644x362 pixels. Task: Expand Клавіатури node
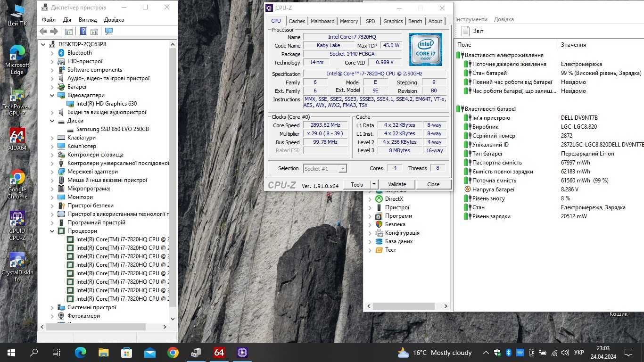tap(52, 138)
